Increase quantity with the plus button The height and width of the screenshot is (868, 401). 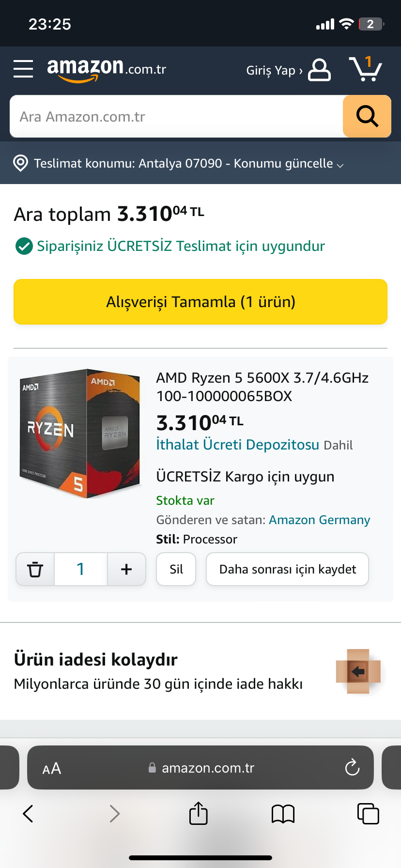pos(126,569)
